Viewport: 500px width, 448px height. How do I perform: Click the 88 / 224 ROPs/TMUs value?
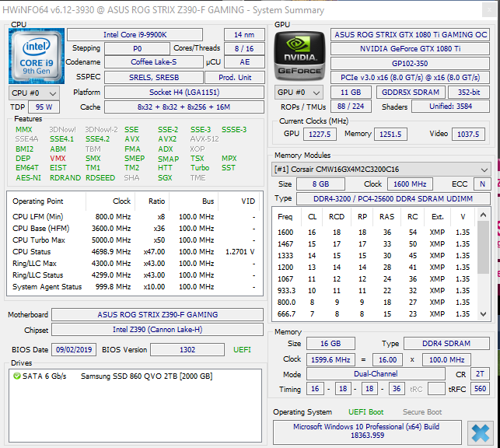(351, 107)
